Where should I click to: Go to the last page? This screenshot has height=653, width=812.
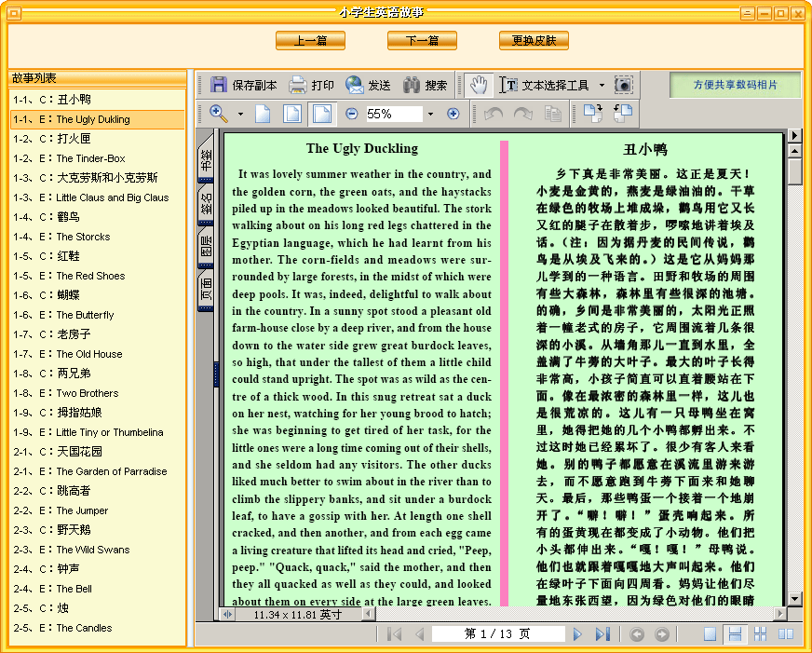tap(602, 633)
